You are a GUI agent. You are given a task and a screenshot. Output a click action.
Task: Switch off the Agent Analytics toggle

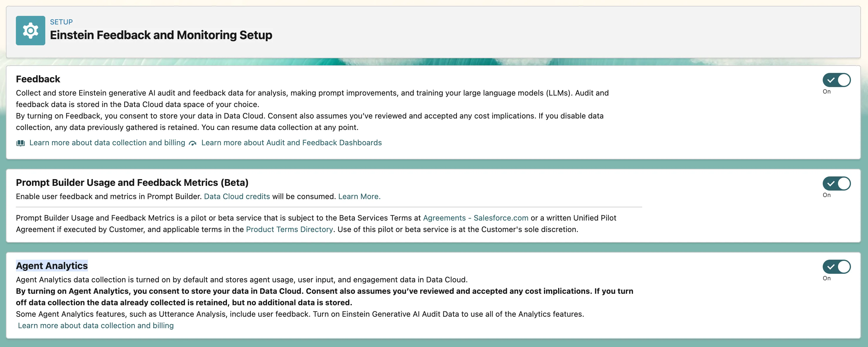836,267
